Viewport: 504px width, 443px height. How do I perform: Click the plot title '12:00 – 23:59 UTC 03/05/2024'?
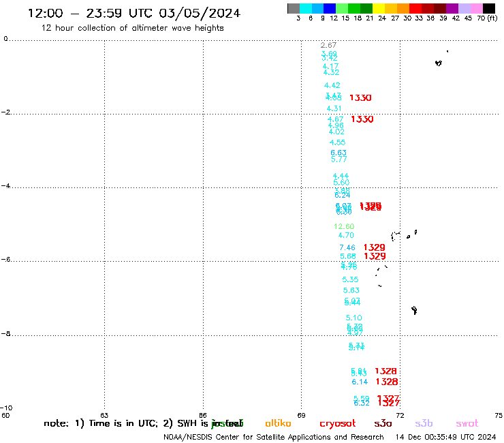[x=134, y=13]
